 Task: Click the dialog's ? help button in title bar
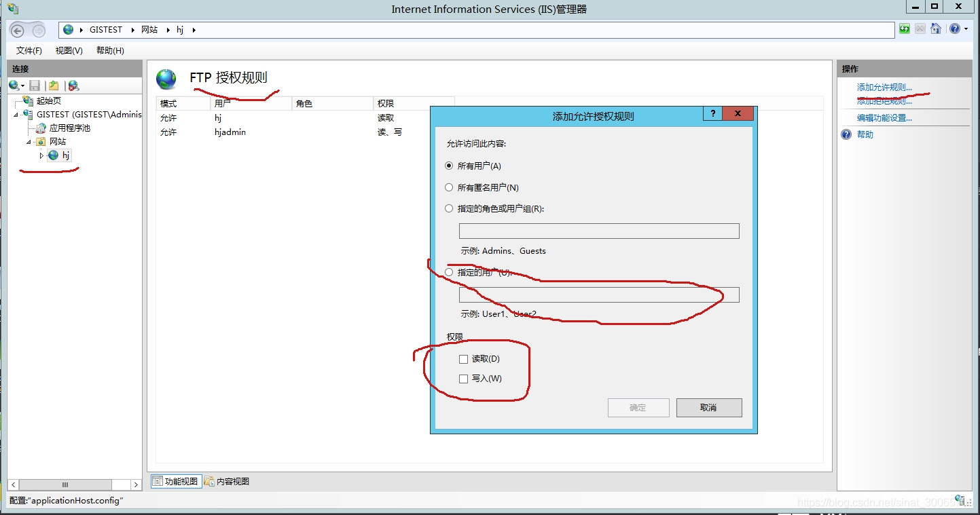point(712,114)
